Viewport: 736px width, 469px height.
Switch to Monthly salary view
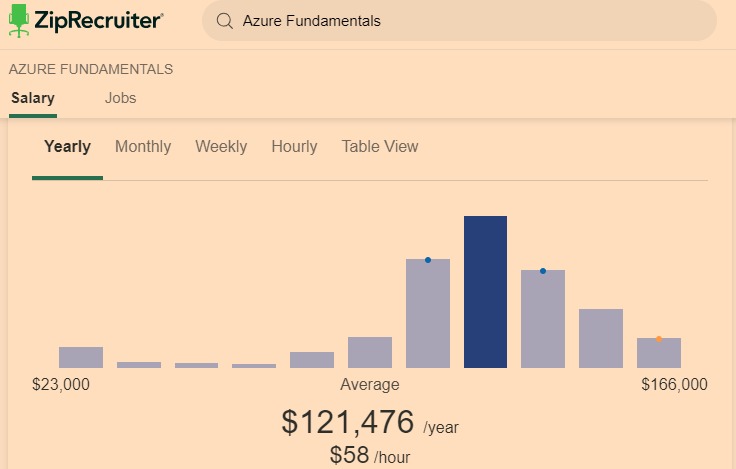(x=143, y=147)
